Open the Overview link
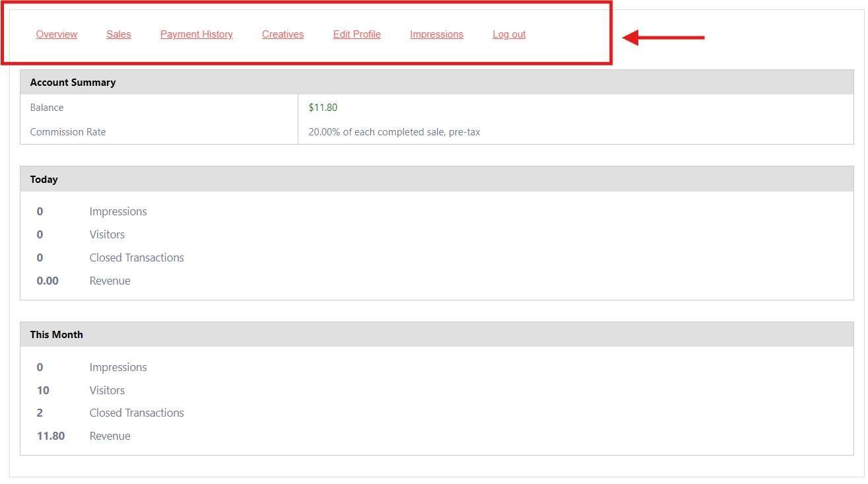 57,34
